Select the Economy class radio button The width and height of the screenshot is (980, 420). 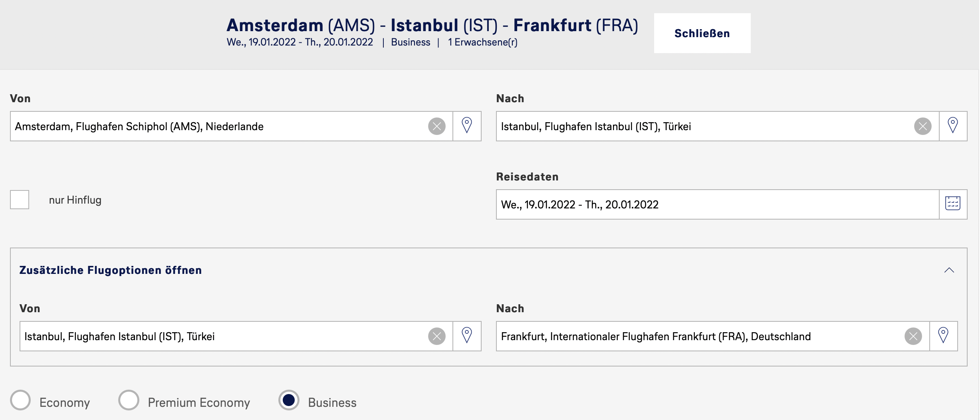click(x=20, y=400)
